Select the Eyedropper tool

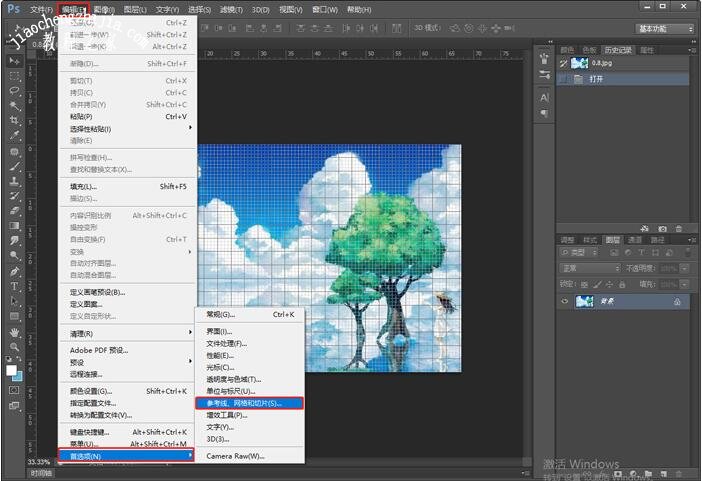(15, 135)
